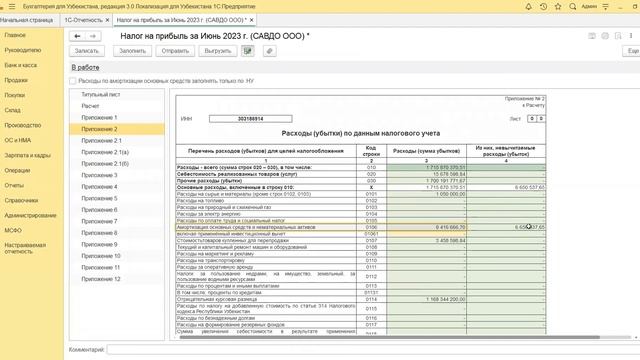Select Приложение 2 in section list
The height and width of the screenshot is (360, 640).
[x=117, y=129]
